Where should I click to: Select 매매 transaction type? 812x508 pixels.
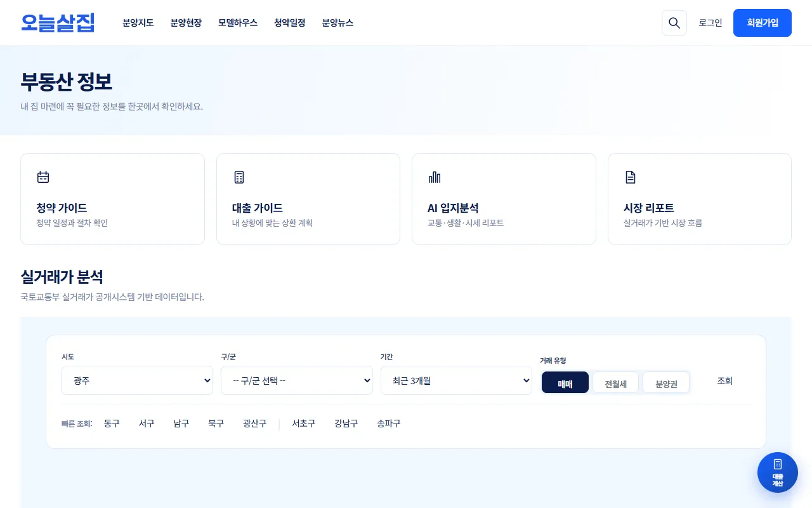click(x=565, y=383)
